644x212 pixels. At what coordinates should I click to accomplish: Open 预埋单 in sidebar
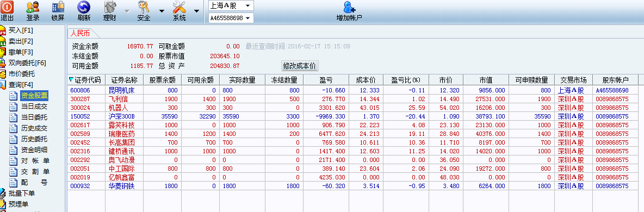pyautogui.click(x=18, y=204)
